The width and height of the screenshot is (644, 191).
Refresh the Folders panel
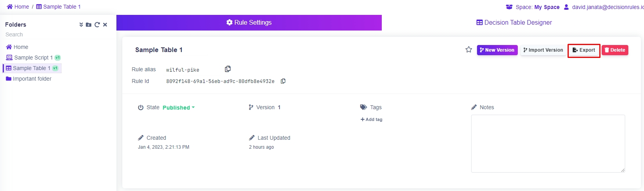click(97, 25)
